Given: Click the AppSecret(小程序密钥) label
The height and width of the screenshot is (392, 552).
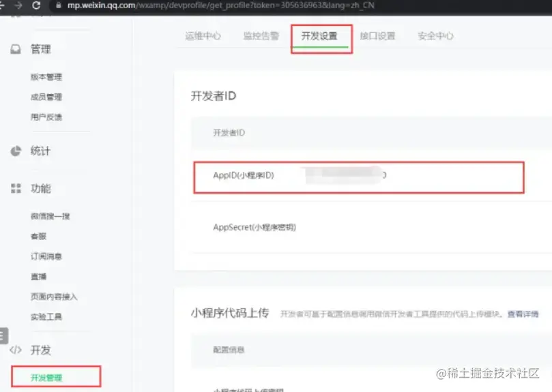Looking at the screenshot, I should click(255, 227).
